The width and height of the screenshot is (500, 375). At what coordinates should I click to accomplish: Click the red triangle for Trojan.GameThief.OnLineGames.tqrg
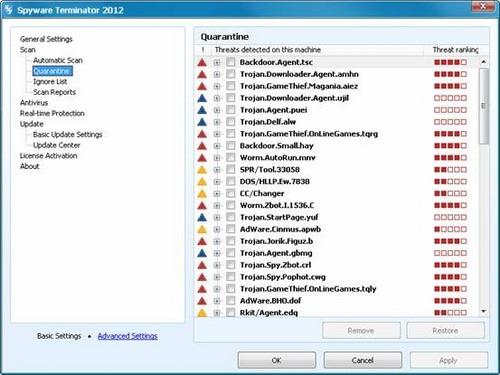click(202, 134)
